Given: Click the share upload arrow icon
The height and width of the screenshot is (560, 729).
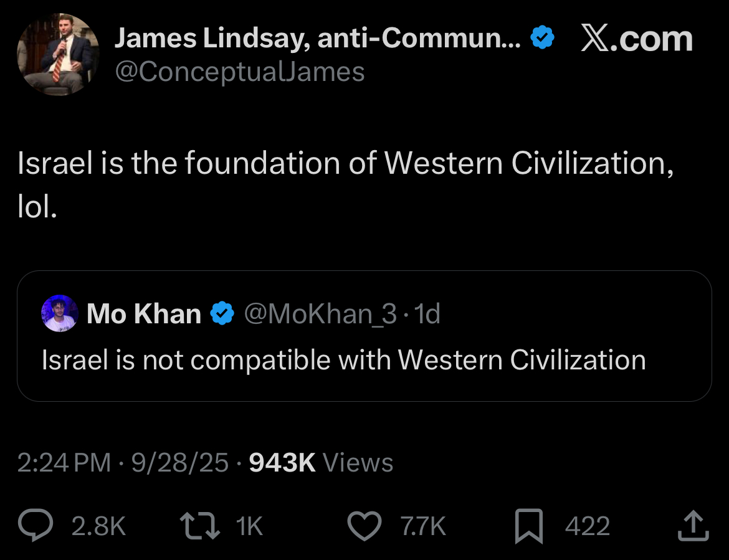Looking at the screenshot, I should (693, 526).
